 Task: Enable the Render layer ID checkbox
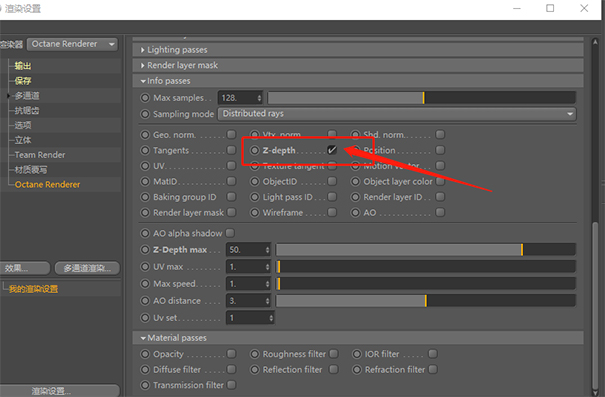pos(440,197)
